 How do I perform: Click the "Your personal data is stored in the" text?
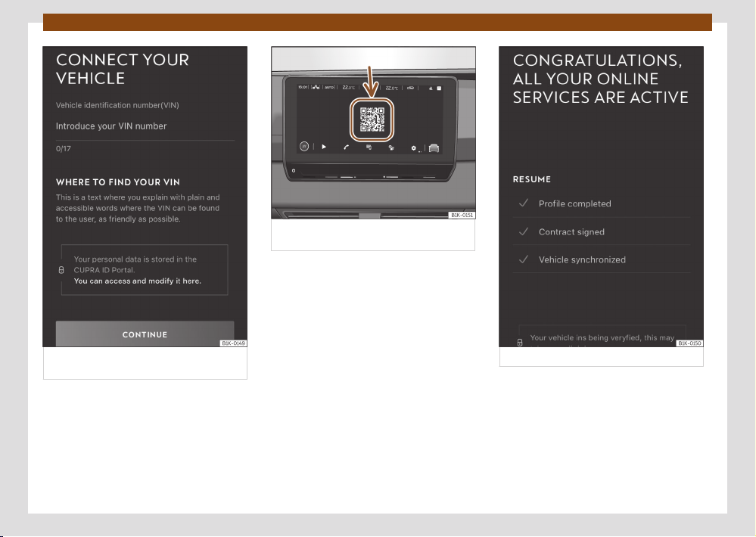[x=135, y=259]
